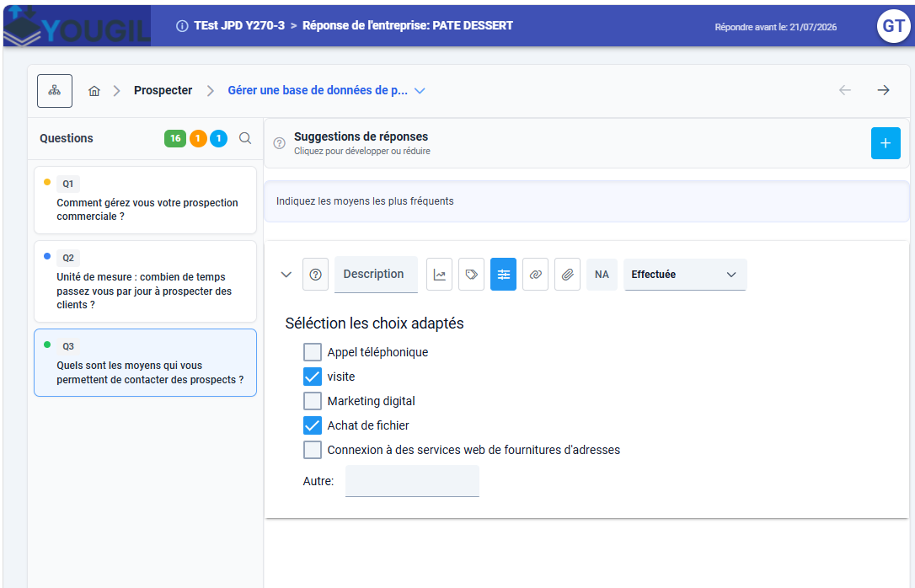The image size is (915, 588).
Task: Check the Appel téléphonique box
Action: coord(313,352)
